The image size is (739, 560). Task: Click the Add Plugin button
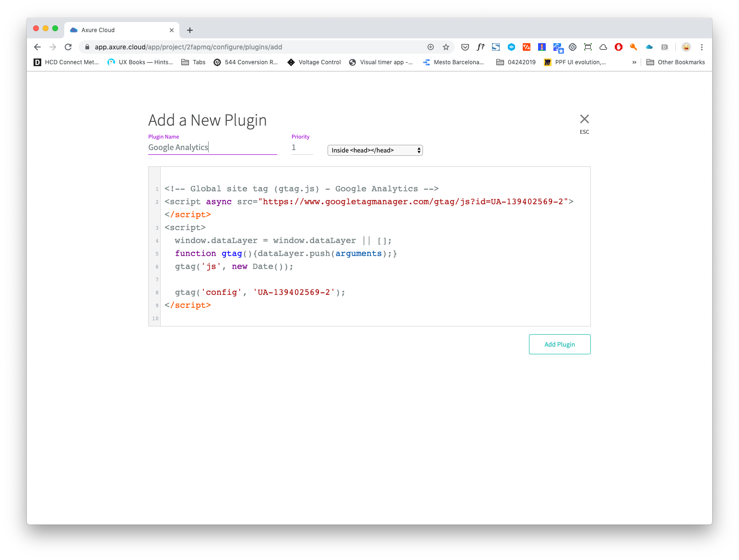[x=560, y=344]
